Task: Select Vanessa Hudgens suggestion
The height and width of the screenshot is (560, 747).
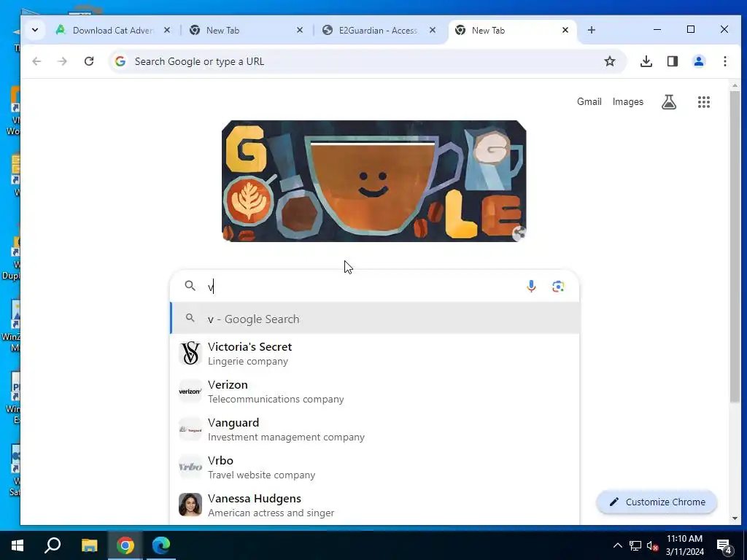Action: (375, 505)
